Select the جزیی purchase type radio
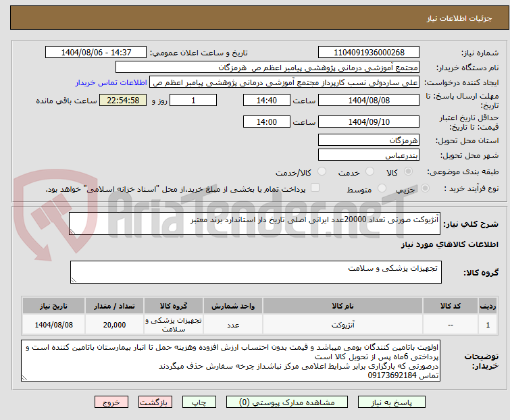 click(x=425, y=188)
